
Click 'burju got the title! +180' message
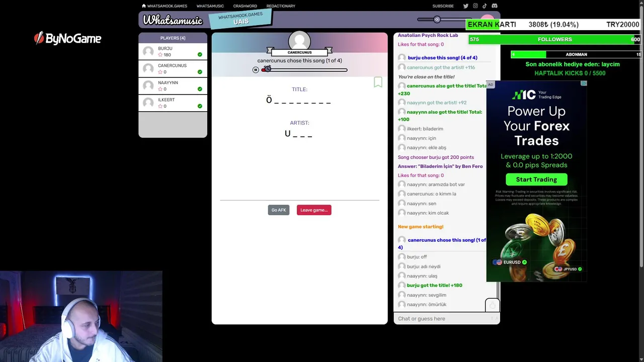434,286
